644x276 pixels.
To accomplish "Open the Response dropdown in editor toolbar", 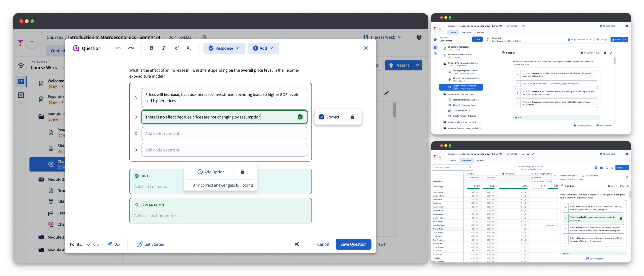I will tap(224, 48).
